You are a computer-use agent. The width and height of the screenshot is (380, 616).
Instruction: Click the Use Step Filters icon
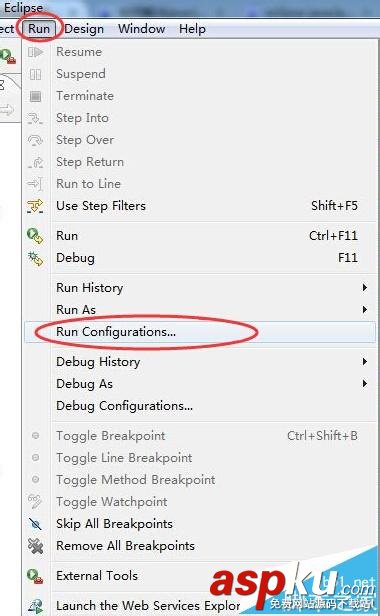tap(35, 206)
